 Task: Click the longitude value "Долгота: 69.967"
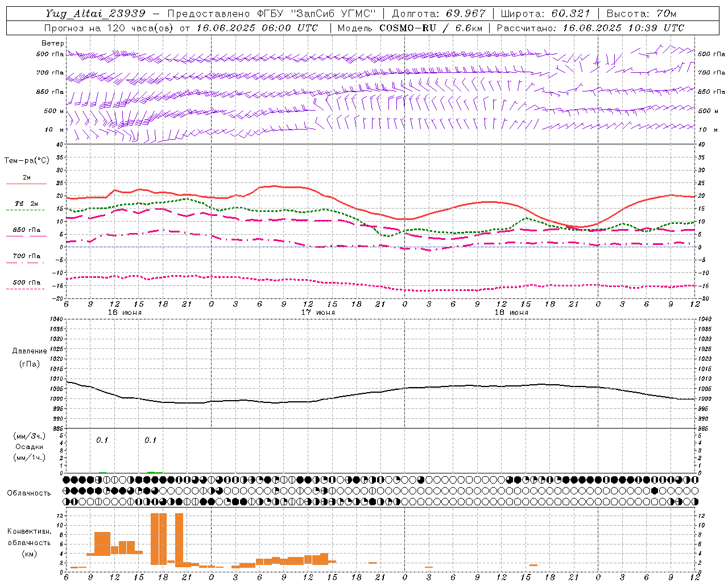tap(439, 14)
